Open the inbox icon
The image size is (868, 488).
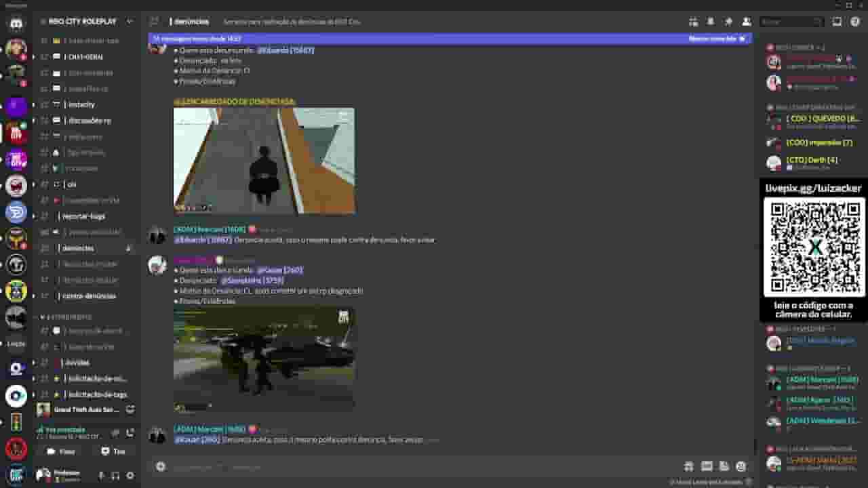coord(837,22)
